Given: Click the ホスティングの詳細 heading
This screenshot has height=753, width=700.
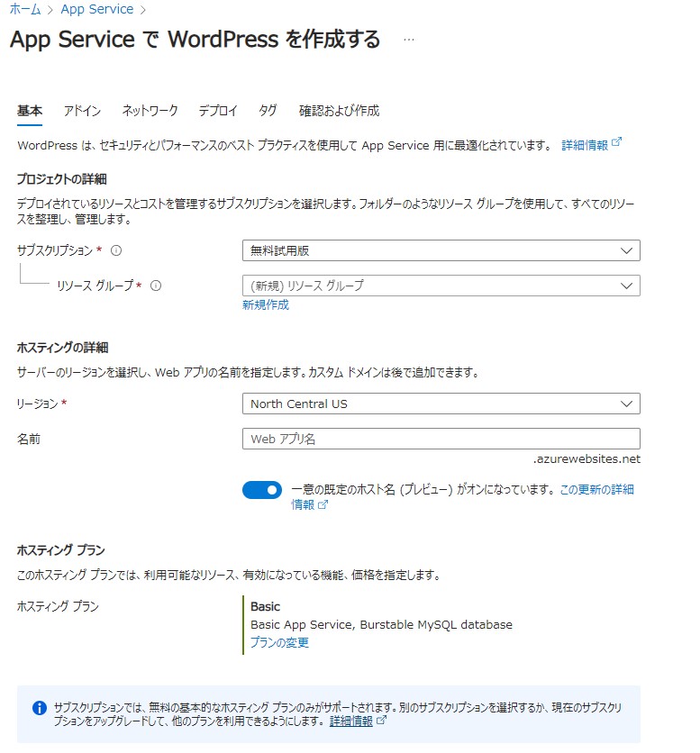Looking at the screenshot, I should 62,347.
